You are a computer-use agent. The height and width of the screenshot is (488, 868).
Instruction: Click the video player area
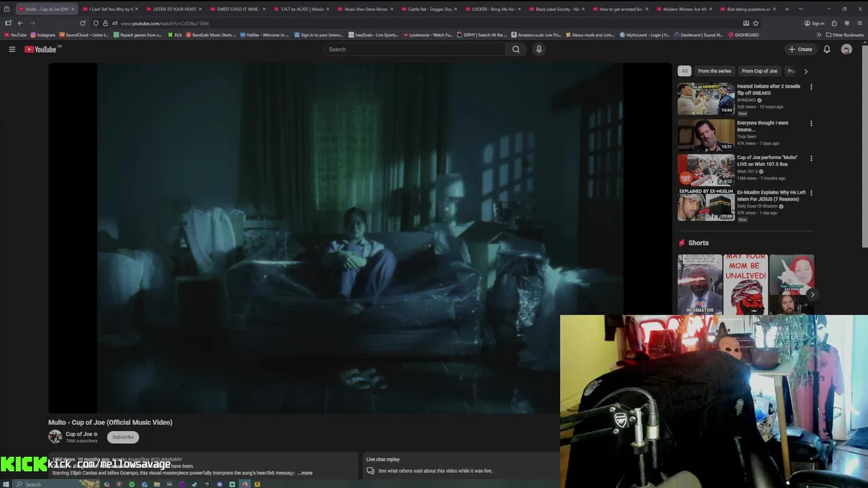(x=360, y=237)
